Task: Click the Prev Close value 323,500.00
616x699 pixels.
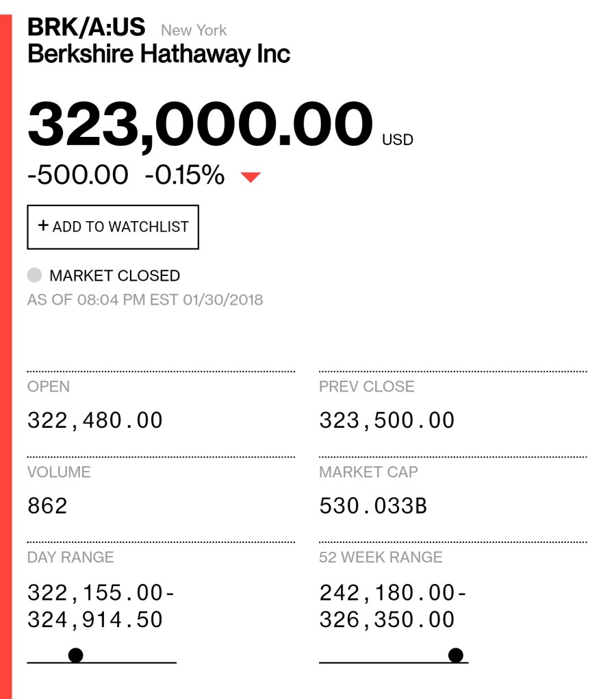Action: [x=387, y=420]
